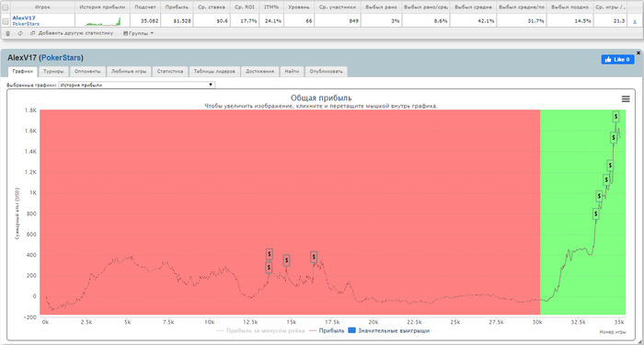Screen dimensions: 644x345
Task: Click the 24.1% ITM value
Action: (272, 21)
